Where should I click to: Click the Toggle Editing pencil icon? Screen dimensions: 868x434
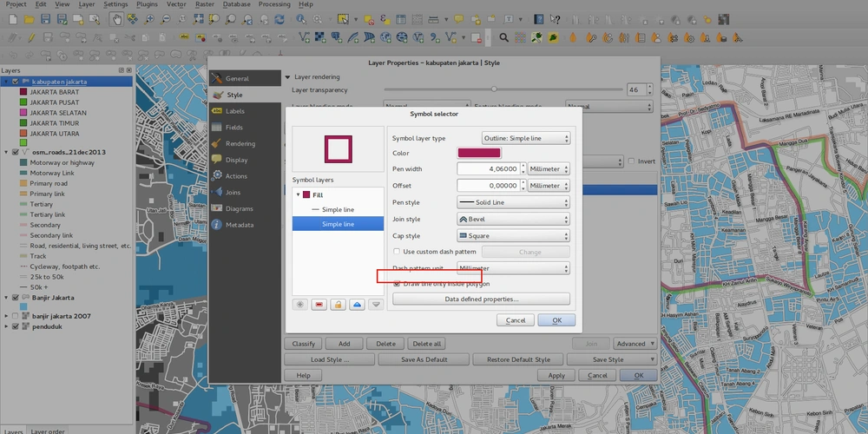31,37
